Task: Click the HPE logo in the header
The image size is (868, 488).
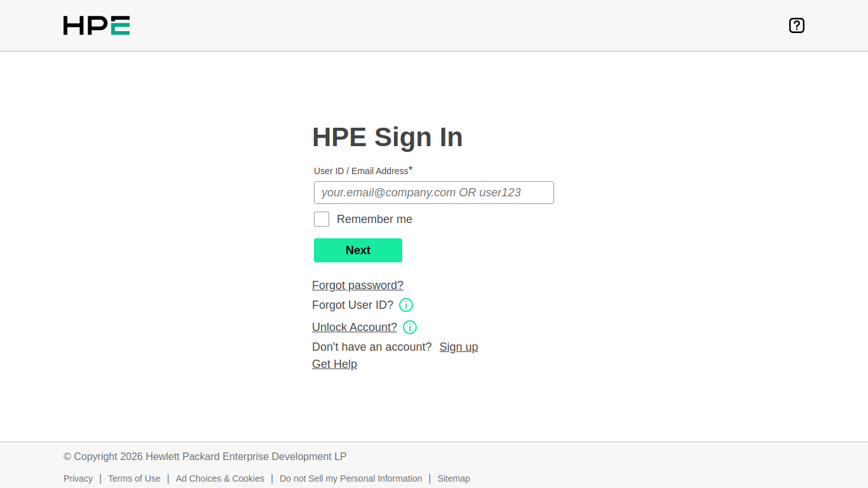Action: tap(97, 25)
